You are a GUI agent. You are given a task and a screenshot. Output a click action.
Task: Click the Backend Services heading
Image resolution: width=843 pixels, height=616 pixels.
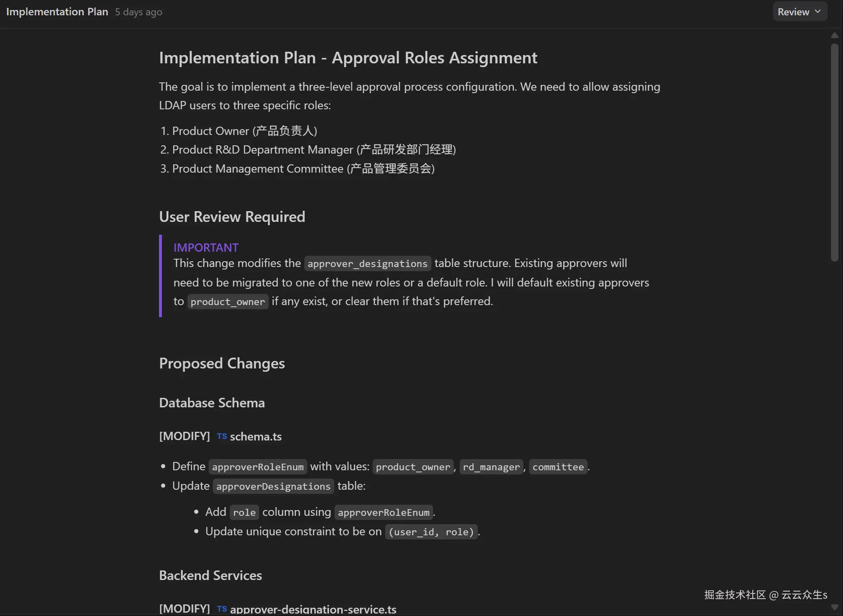[x=210, y=575]
